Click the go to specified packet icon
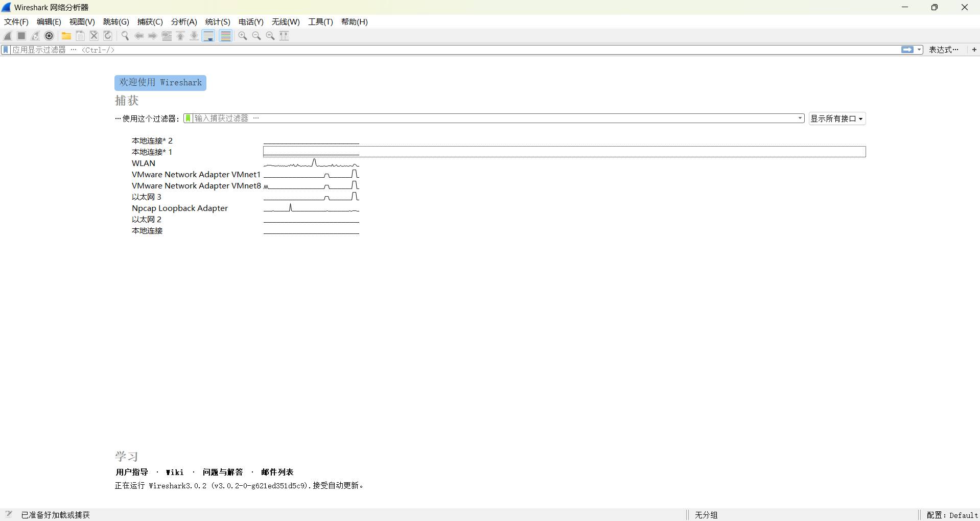 coord(167,36)
